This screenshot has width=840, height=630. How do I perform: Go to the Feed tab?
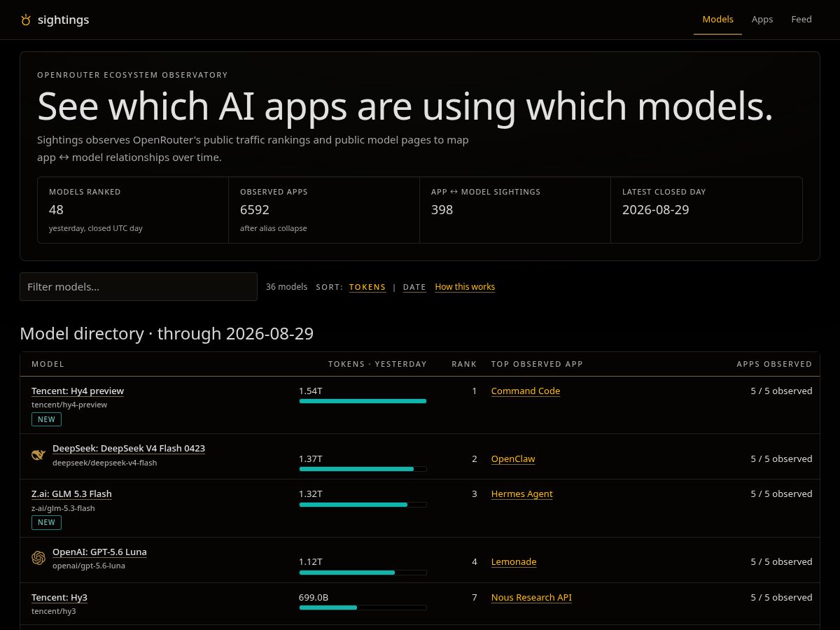click(x=801, y=20)
